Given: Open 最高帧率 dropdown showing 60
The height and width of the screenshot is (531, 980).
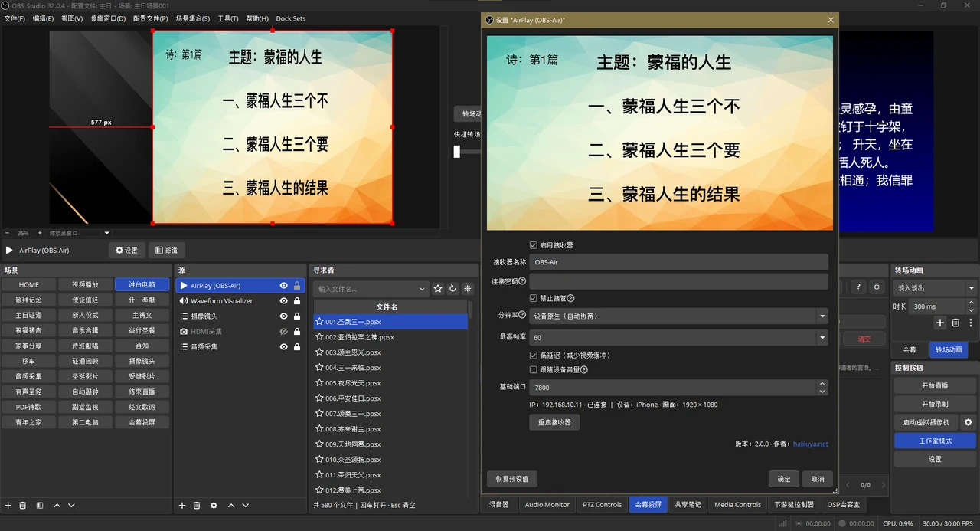Looking at the screenshot, I should (678, 337).
